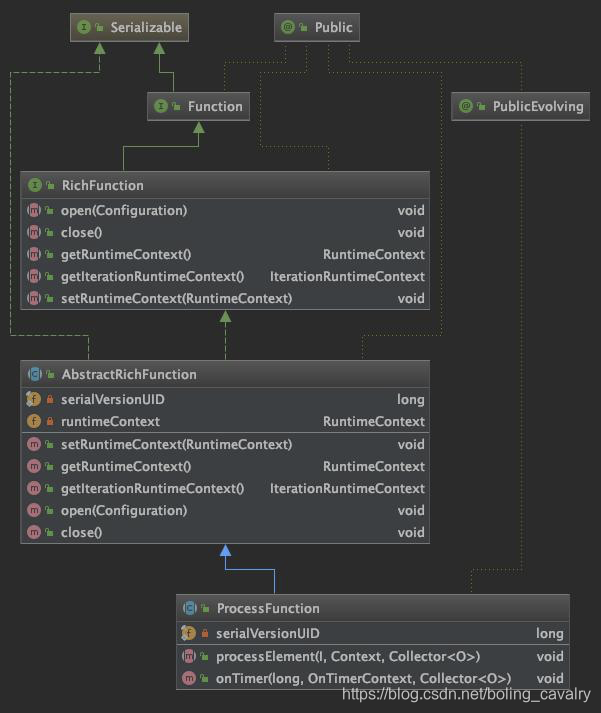Select processElement method in ProcessFunction
Screen dimensions: 601x713
pos(373,656)
